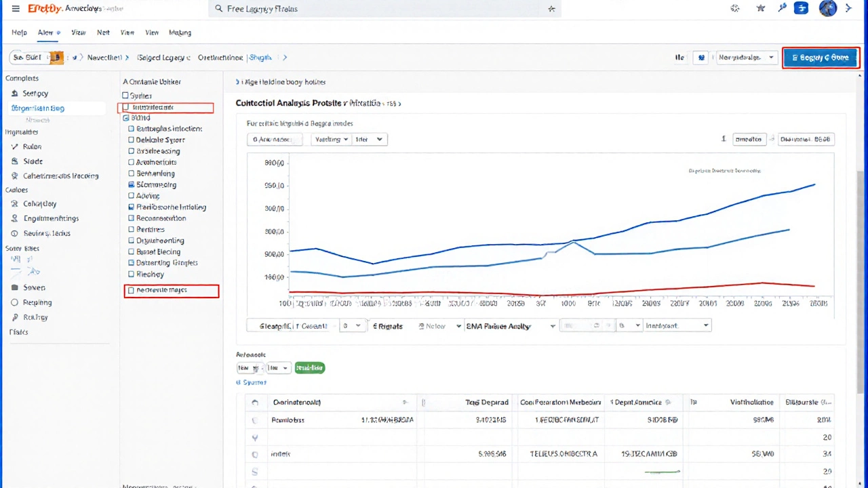Viewport: 868px width, 488px height.
Task: Toggle the topmost checkbox in filter panel
Action: click(125, 96)
